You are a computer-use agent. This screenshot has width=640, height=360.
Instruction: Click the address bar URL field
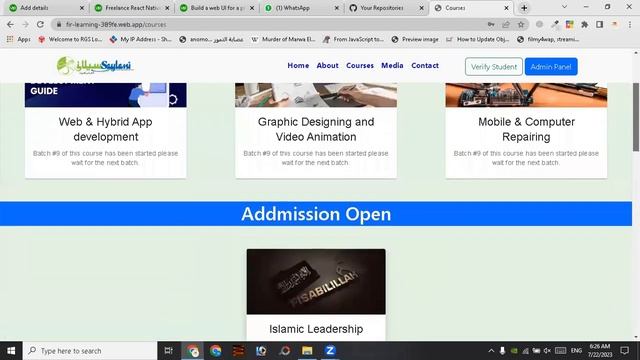coord(269,24)
